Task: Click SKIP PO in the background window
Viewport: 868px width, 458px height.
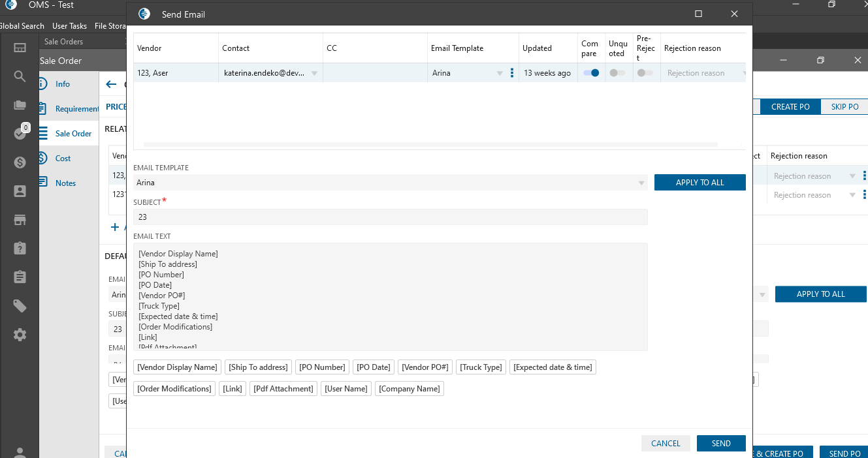Action: point(844,107)
